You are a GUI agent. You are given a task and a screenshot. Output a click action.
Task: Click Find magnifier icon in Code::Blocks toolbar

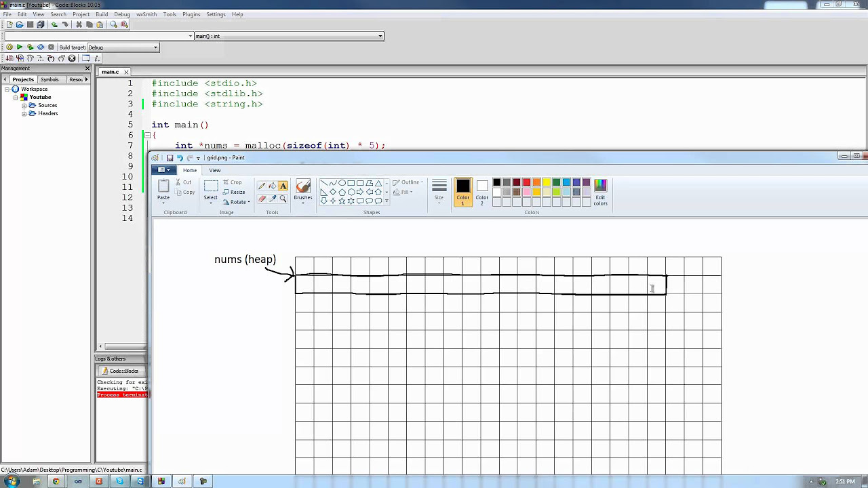click(x=113, y=24)
